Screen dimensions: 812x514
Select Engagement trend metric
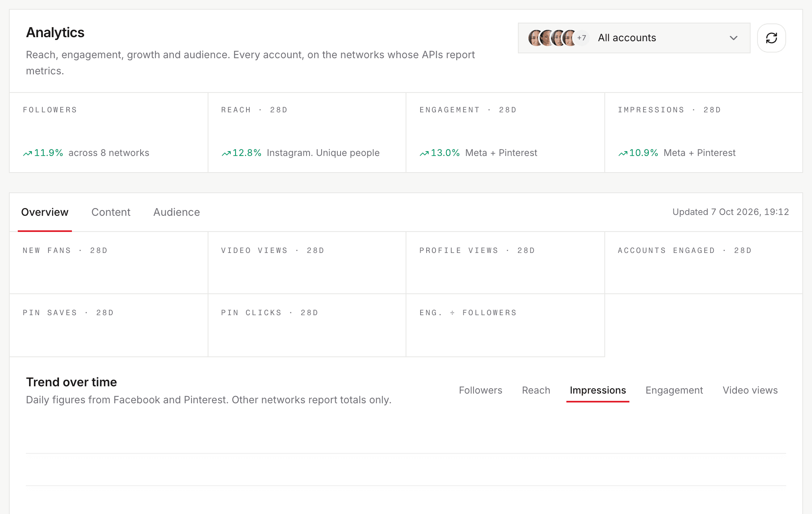[674, 390]
